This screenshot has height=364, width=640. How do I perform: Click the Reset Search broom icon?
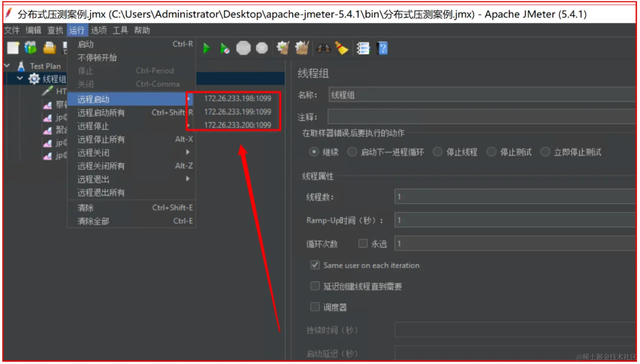click(x=342, y=48)
